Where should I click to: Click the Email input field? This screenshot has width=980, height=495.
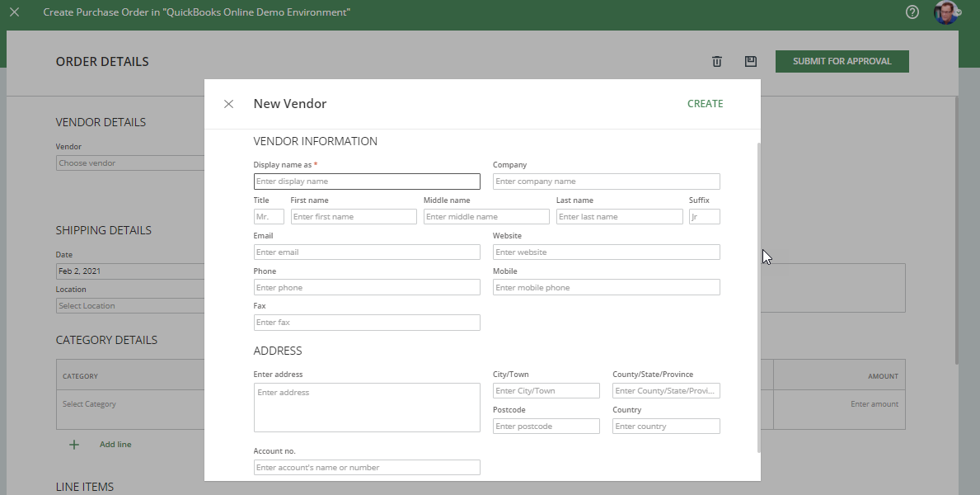pyautogui.click(x=367, y=252)
